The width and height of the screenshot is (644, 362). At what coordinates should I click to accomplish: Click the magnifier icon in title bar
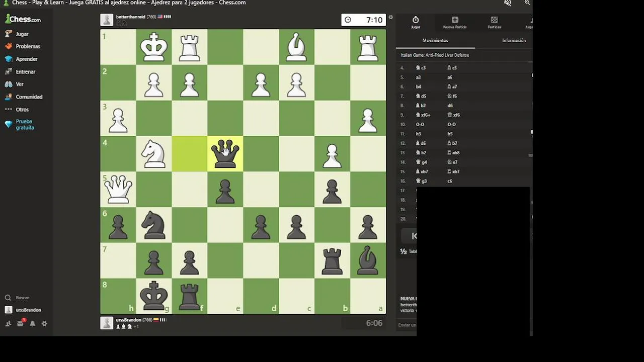pyautogui.click(x=527, y=3)
